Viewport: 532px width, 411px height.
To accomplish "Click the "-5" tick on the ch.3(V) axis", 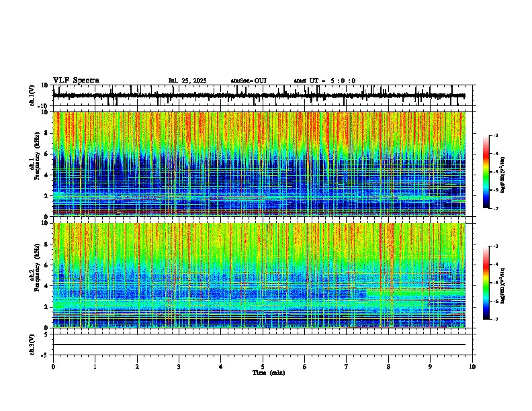I will (x=46, y=355).
